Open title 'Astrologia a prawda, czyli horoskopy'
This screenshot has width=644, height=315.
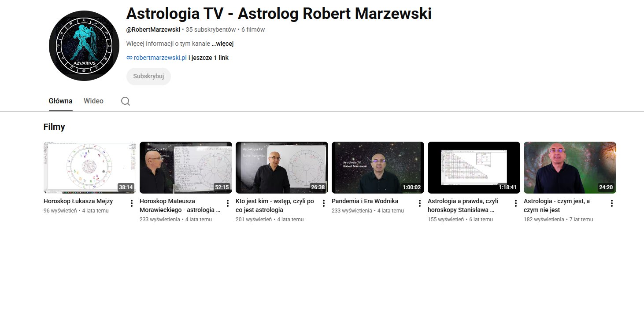point(463,205)
